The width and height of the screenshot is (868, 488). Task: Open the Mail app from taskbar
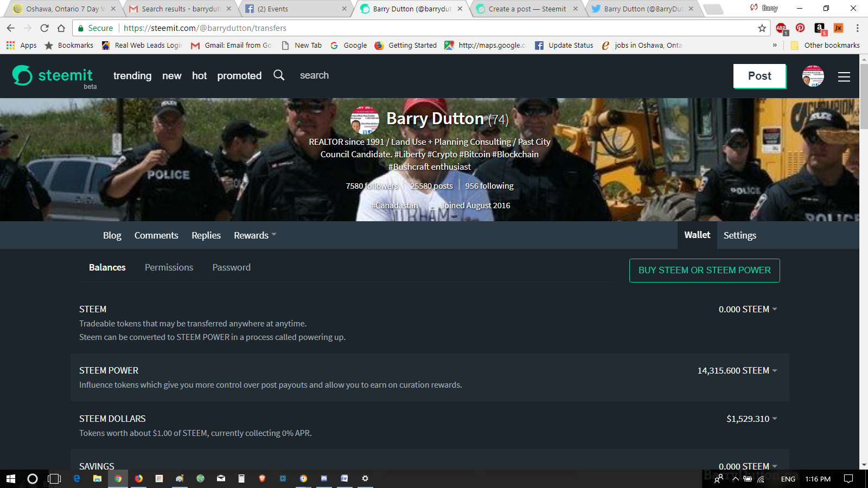(x=221, y=478)
